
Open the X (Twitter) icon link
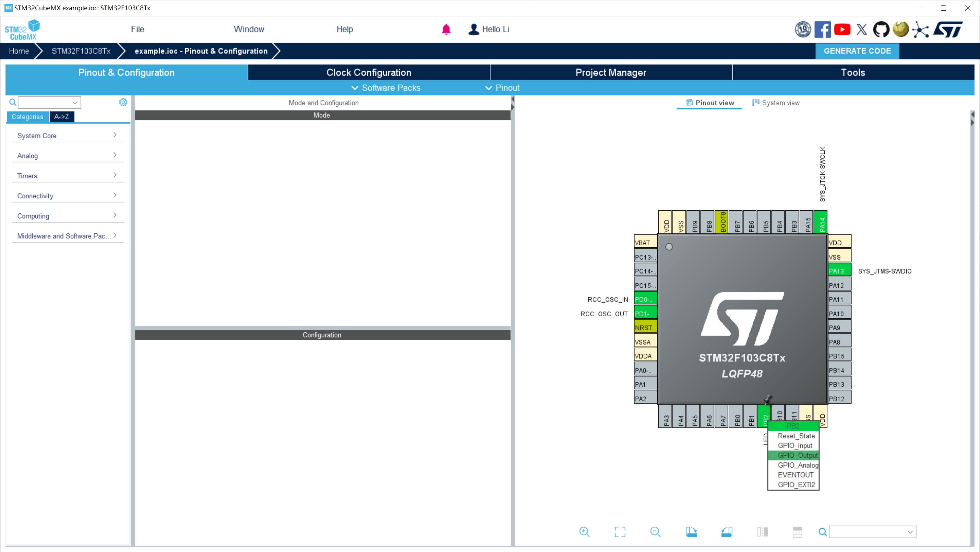coord(862,29)
